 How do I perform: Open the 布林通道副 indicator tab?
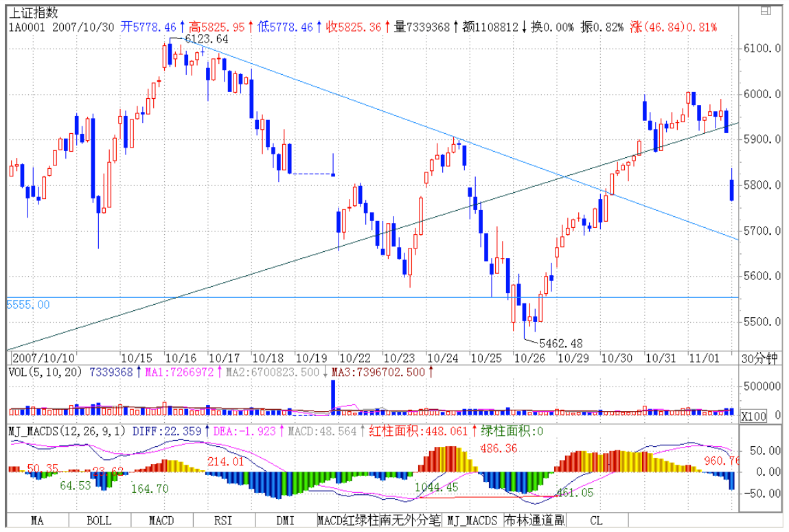point(535,520)
